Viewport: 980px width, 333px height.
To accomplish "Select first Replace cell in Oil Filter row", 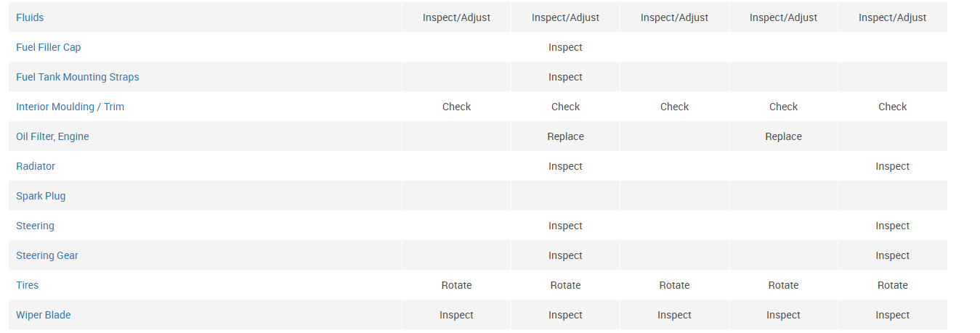I will (x=565, y=136).
